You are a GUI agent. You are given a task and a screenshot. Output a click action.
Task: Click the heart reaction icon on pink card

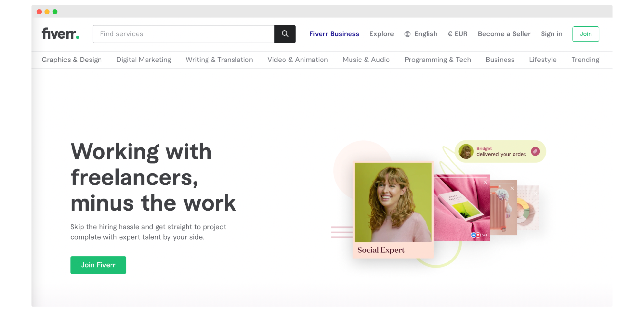click(x=478, y=235)
